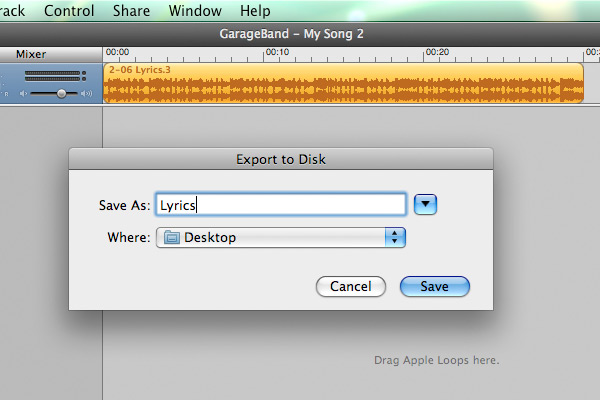Select the orange 2-06 Lyrics.3 audio region
This screenshot has height=400, width=600.
point(342,84)
